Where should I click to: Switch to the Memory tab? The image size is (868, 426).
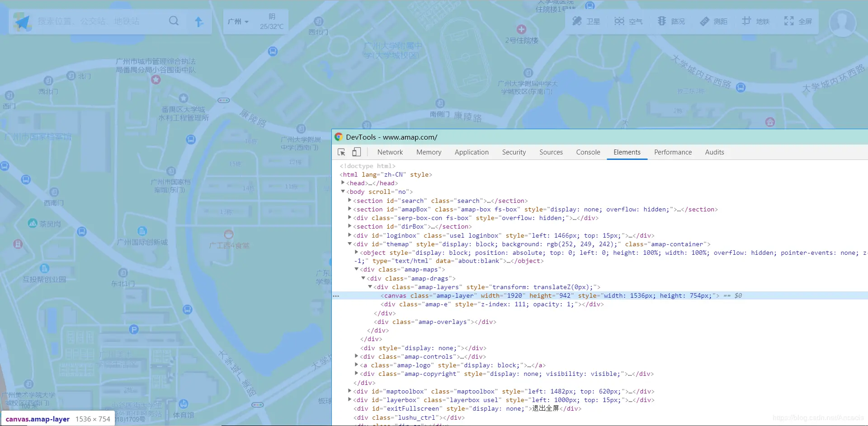pyautogui.click(x=429, y=152)
